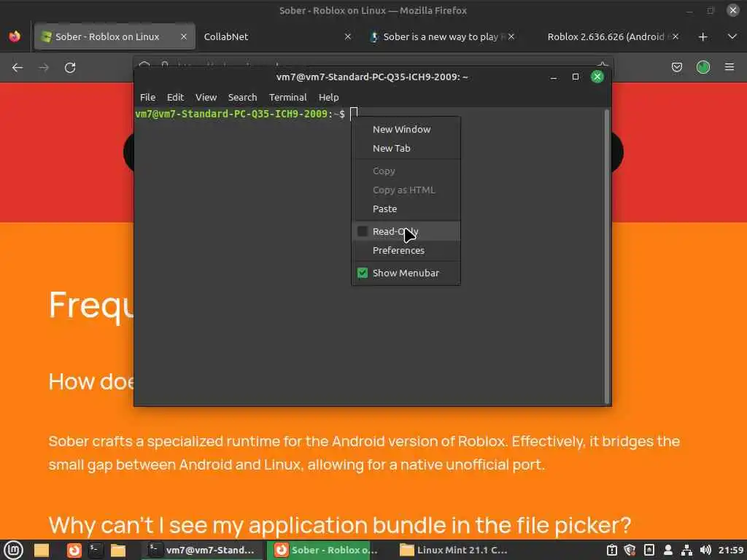Image resolution: width=747 pixels, height=560 pixels.
Task: Switch to the vm7@vm7-Stand... terminal taskbar window
Action: click(202, 550)
